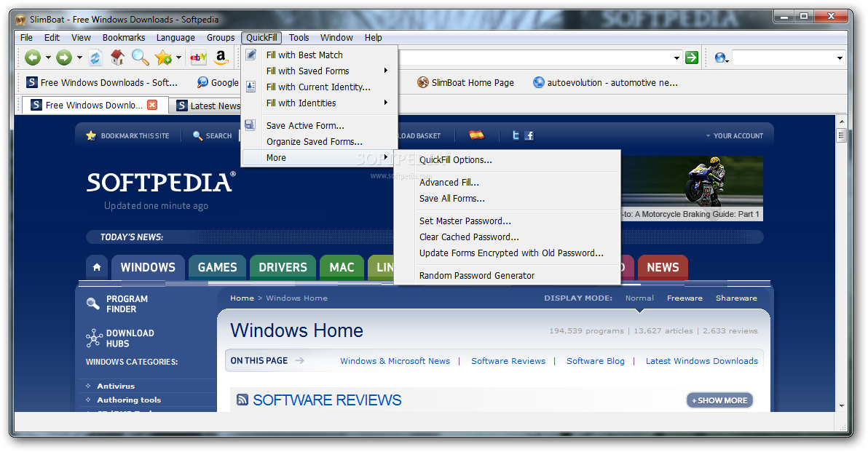Open the Language menu
868x452 pixels.
coord(175,38)
